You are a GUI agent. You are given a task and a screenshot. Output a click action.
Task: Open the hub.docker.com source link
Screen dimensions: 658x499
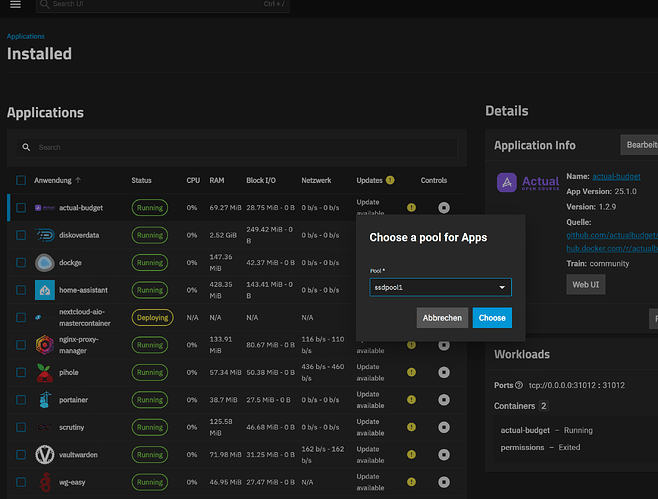pos(612,248)
